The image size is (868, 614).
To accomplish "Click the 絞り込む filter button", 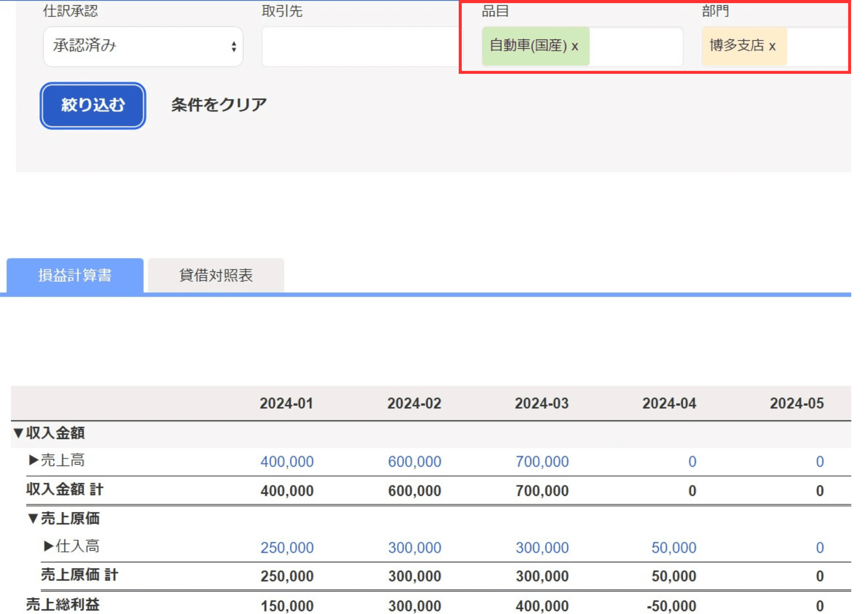I will (x=93, y=105).
